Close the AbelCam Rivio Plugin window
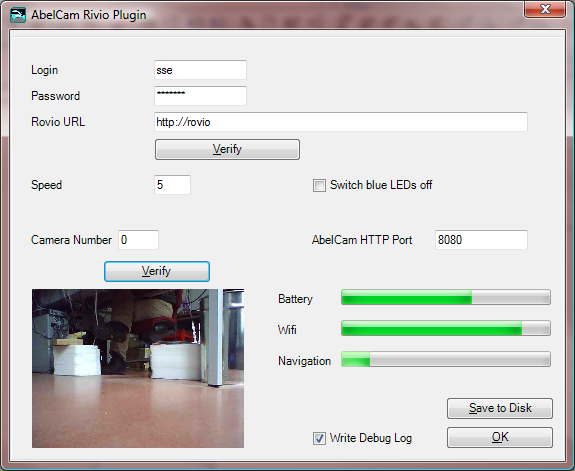The height and width of the screenshot is (471, 575). pos(545,9)
